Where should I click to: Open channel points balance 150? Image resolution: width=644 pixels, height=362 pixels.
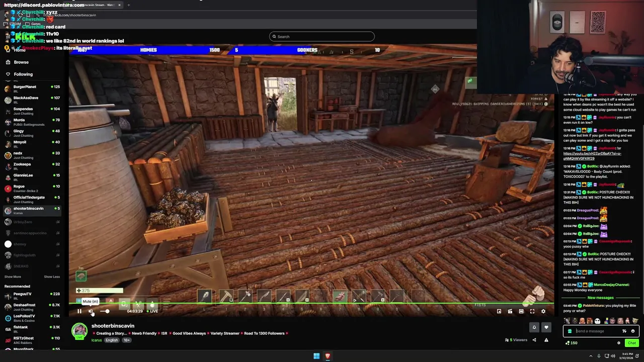point(572,343)
